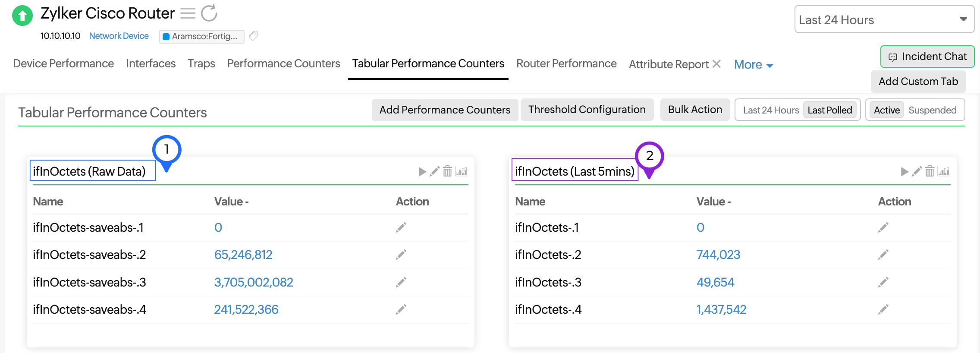Show Suspended counters
Viewport: 980px width, 353px height.
(x=932, y=110)
